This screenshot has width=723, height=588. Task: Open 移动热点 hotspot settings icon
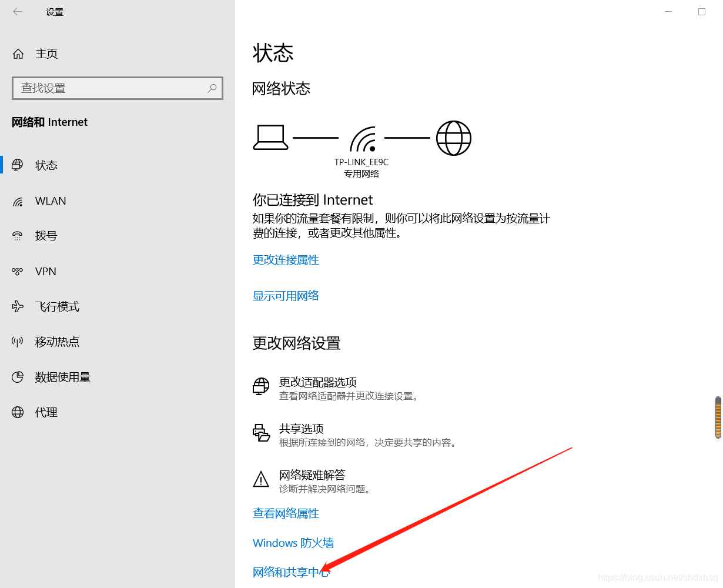pyautogui.click(x=18, y=342)
